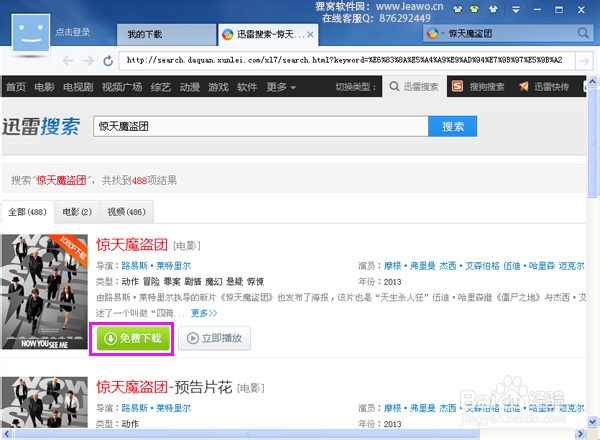Click the vertical scrollbar up arrow
Viewport: 600px width, 440px height.
[592, 81]
